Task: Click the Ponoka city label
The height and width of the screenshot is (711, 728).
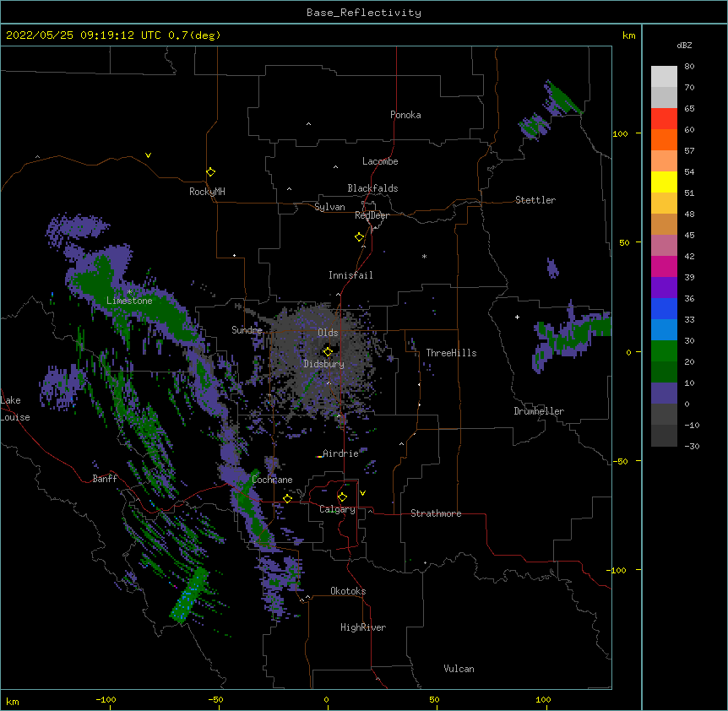Action: click(405, 115)
